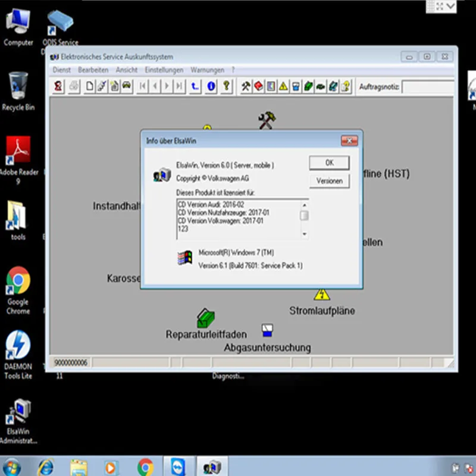The image size is (476, 476).
Task: Open TeamViewer from the taskbar
Action: pos(178,466)
